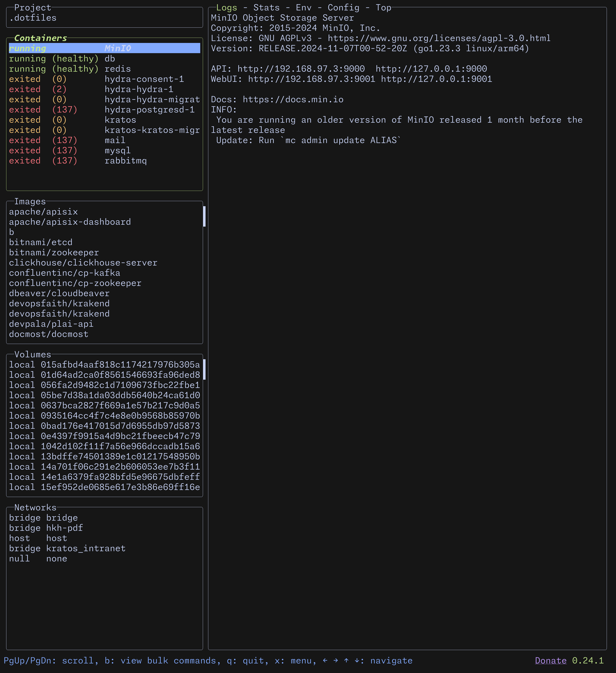Select the apache/apisix image

pyautogui.click(x=43, y=211)
